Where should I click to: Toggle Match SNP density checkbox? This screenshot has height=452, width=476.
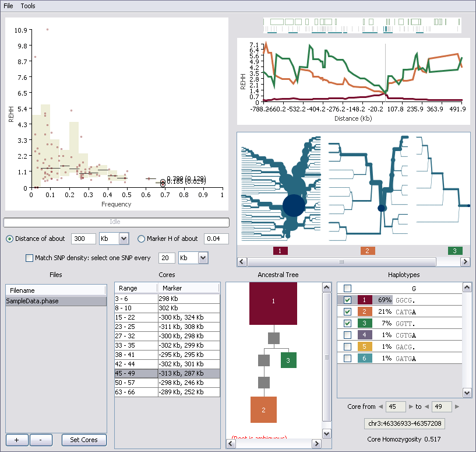tap(30, 258)
